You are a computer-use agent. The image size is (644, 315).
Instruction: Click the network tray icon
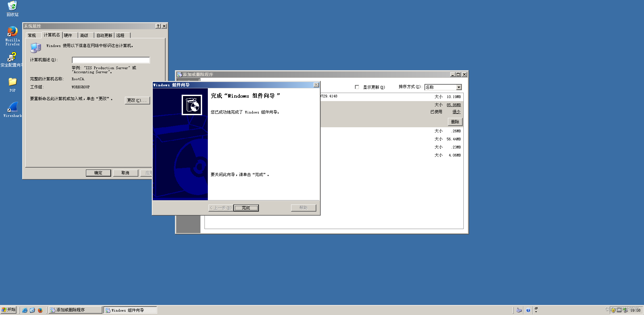click(625, 310)
